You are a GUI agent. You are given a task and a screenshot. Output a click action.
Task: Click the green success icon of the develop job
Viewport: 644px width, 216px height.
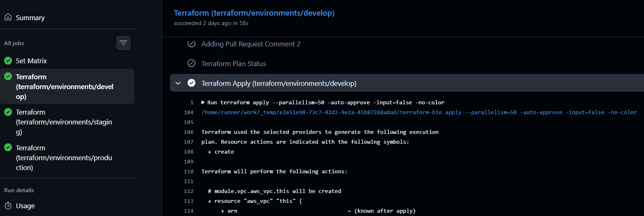tap(8, 76)
